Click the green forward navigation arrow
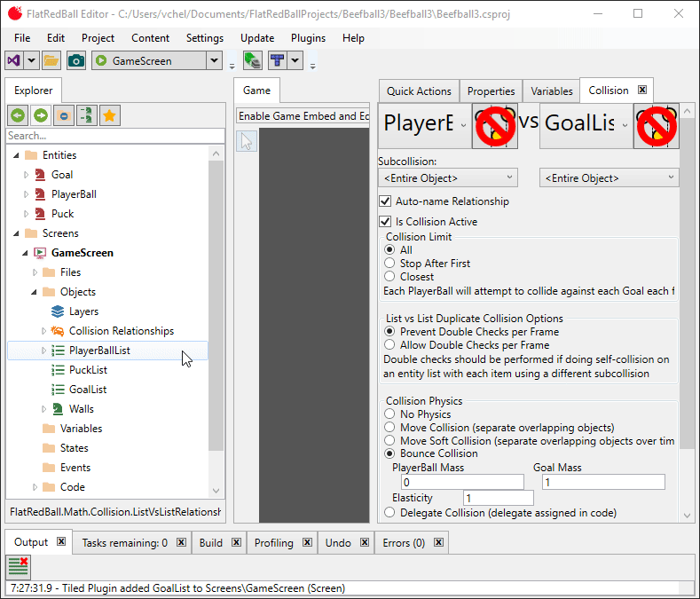 41,115
